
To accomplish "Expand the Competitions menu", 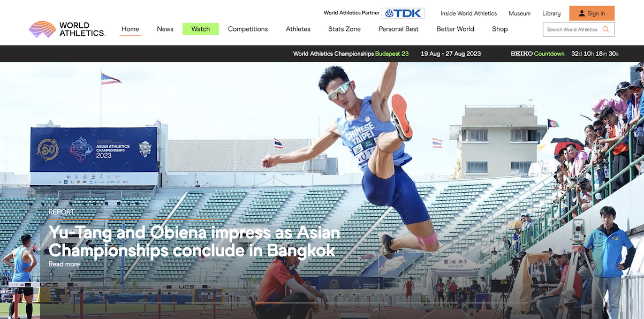I will coord(248,29).
